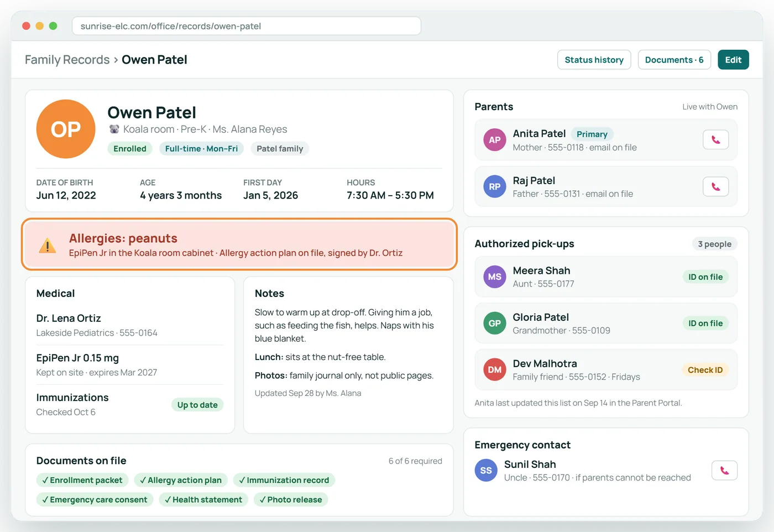Click the browser address bar
Screen dimensions: 774x532
(247, 26)
